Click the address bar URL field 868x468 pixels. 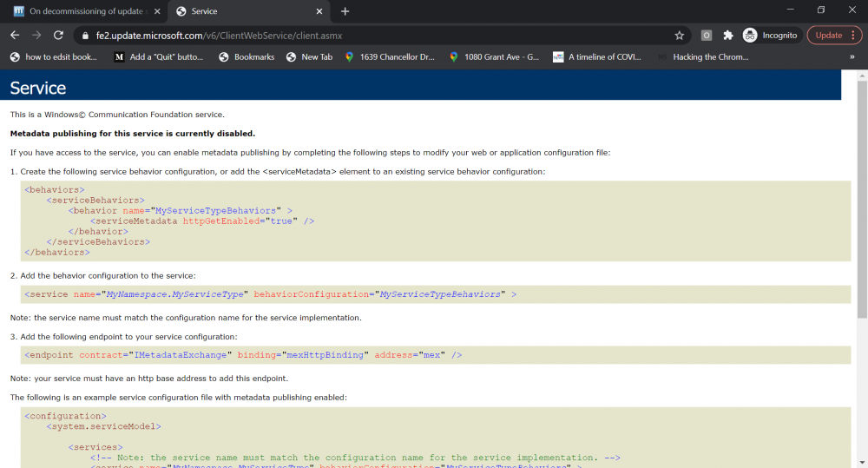(x=373, y=36)
